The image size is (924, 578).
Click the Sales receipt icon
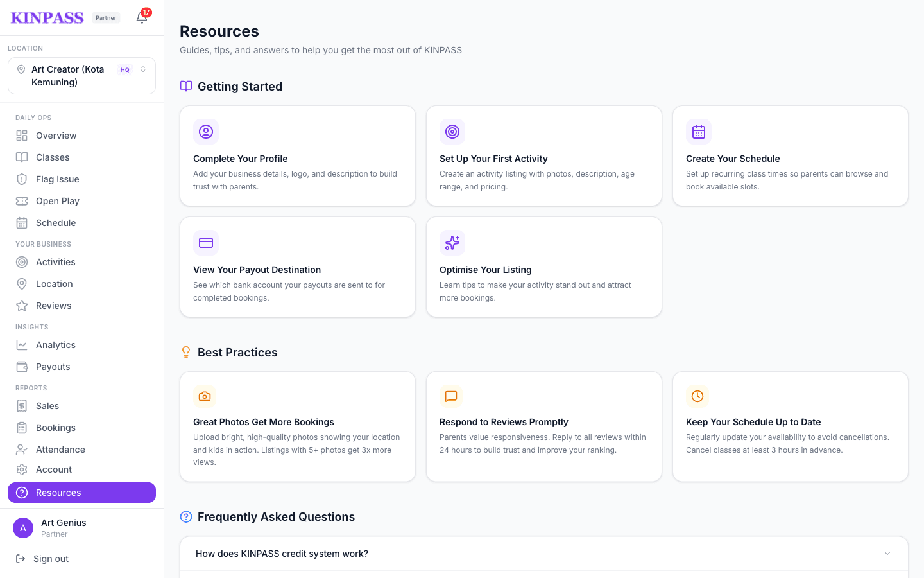click(x=22, y=406)
